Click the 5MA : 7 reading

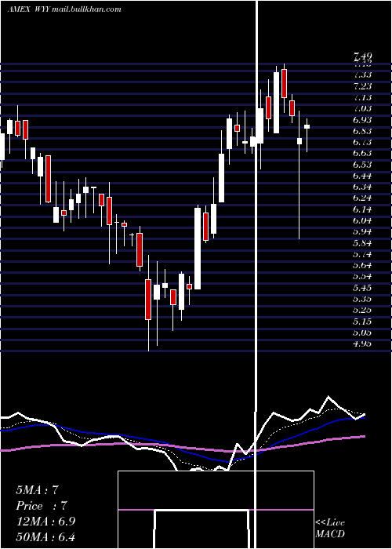coord(37,490)
